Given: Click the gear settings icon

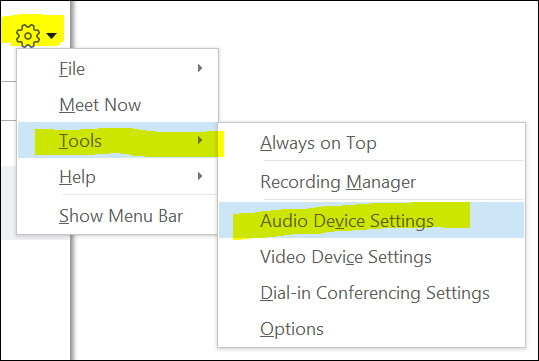Looking at the screenshot, I should [x=28, y=35].
